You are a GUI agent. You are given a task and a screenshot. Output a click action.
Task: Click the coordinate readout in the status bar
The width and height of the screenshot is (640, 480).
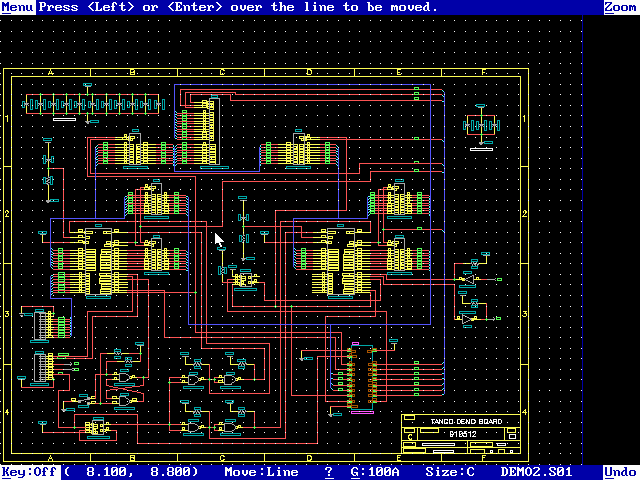(134, 472)
